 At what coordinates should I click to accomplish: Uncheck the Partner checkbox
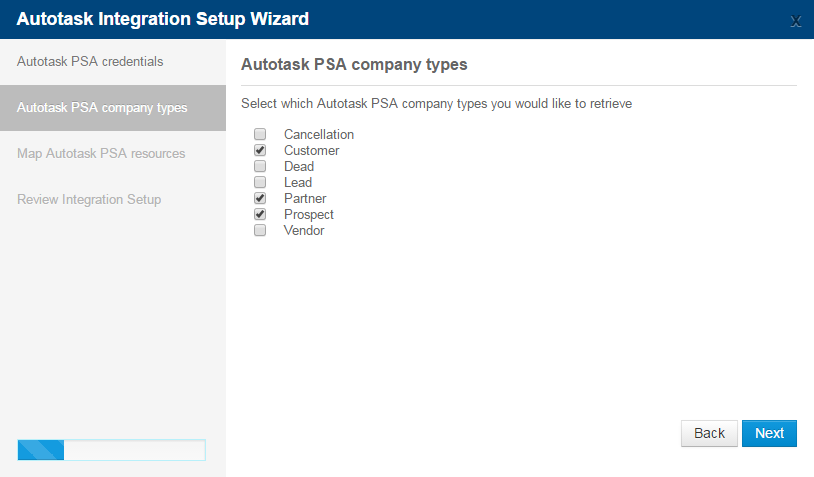[x=260, y=198]
